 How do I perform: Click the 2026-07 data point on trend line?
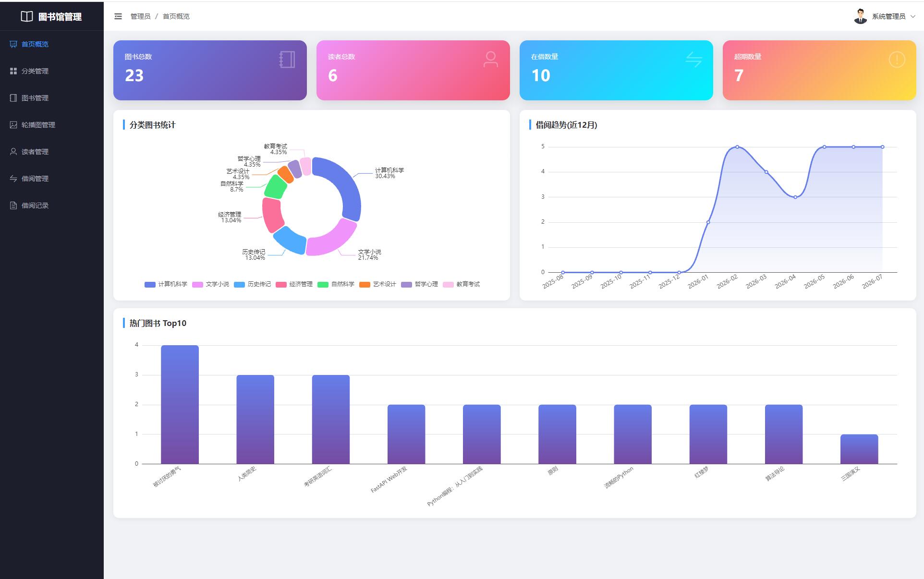pos(882,147)
